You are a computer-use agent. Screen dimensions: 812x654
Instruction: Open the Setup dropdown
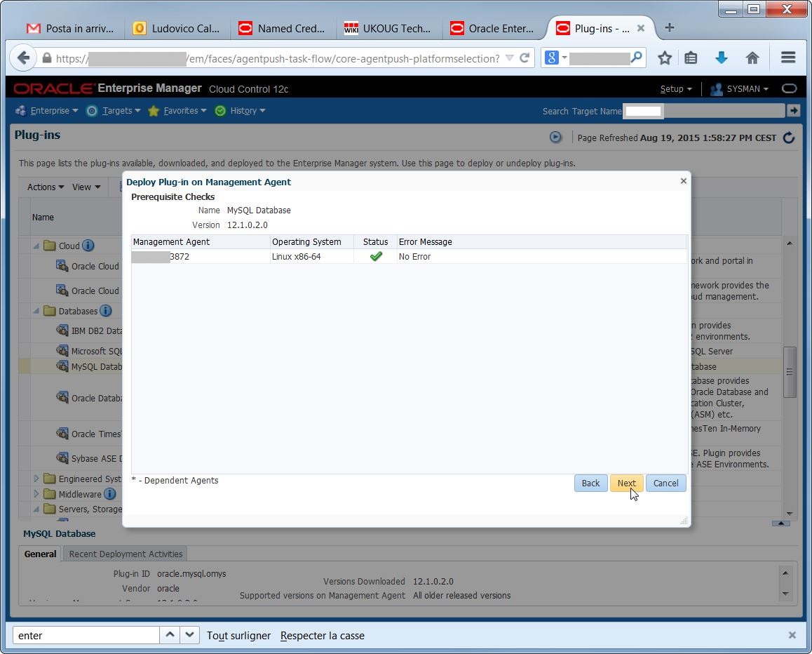tap(676, 88)
